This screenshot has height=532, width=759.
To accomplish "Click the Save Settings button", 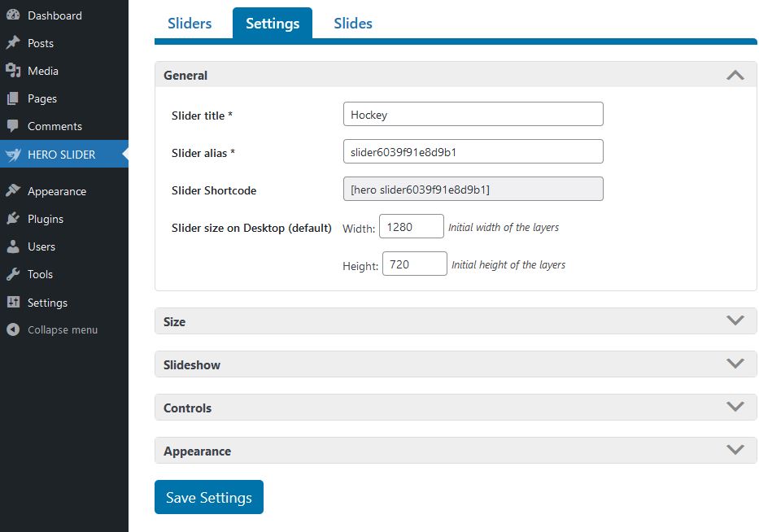I will (208, 497).
